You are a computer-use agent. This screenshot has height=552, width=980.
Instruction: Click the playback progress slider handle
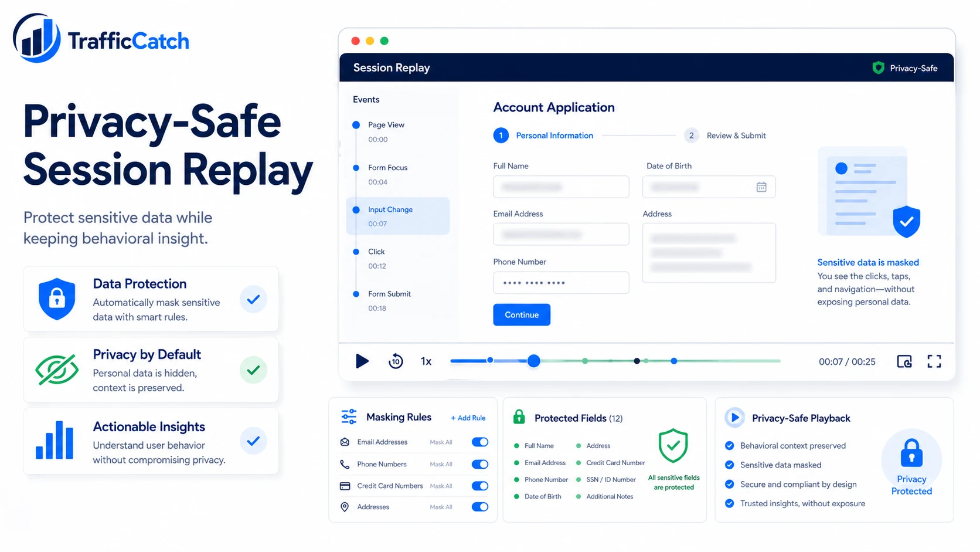[x=533, y=361]
